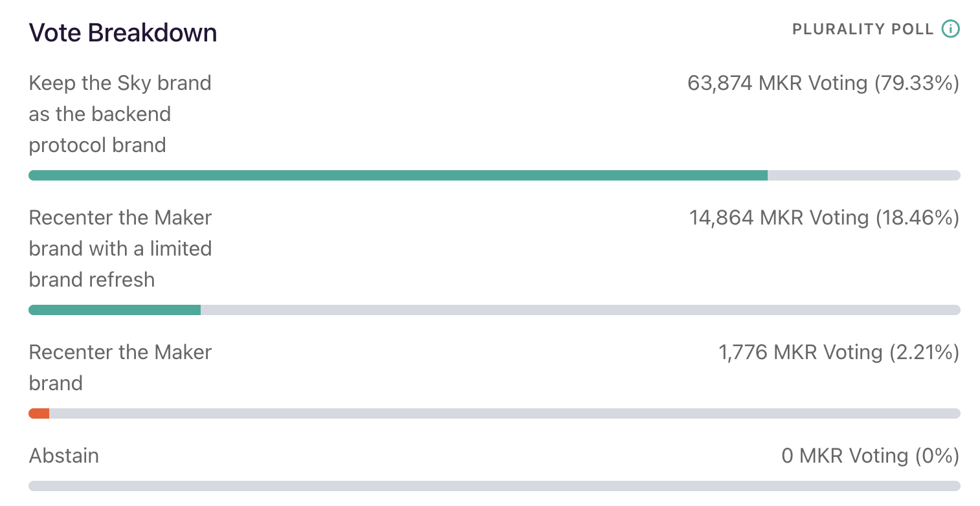This screenshot has width=980, height=506.
Task: Click the empty Abstain progress bar
Action: tap(495, 486)
